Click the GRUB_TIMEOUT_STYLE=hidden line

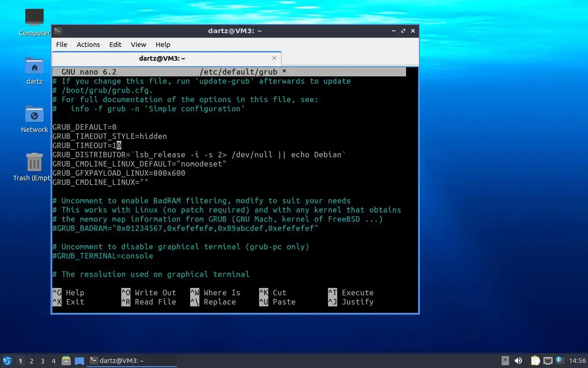coord(110,136)
